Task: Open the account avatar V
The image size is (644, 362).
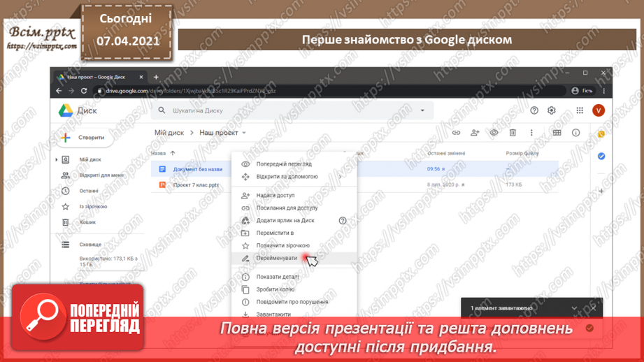Action: [598, 110]
